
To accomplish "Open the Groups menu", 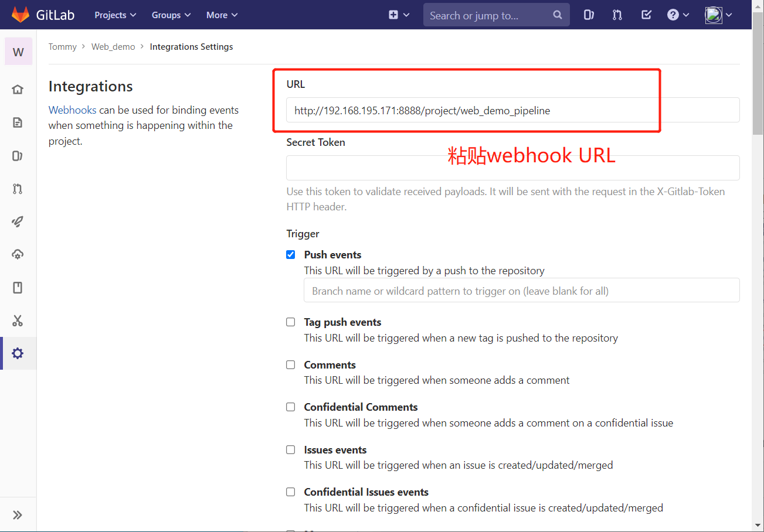I will pos(171,15).
